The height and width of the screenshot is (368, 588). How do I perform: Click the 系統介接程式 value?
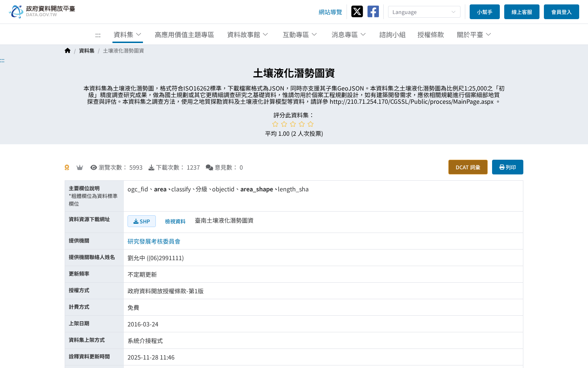145,341
